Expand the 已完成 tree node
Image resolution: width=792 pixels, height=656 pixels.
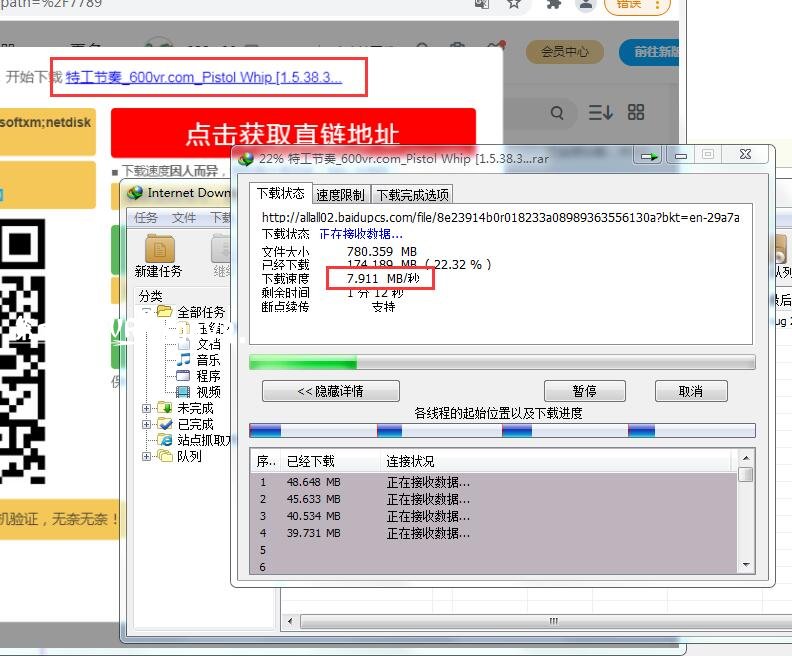pos(146,424)
